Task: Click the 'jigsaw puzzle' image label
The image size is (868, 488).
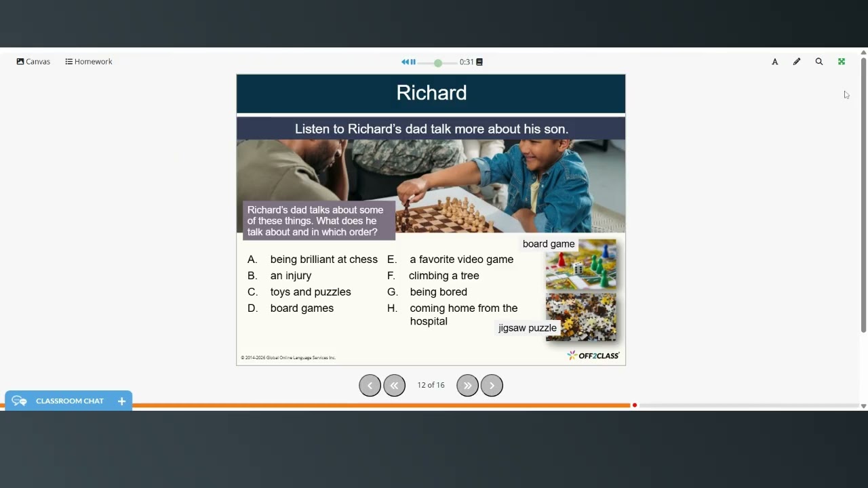Action: 528,328
